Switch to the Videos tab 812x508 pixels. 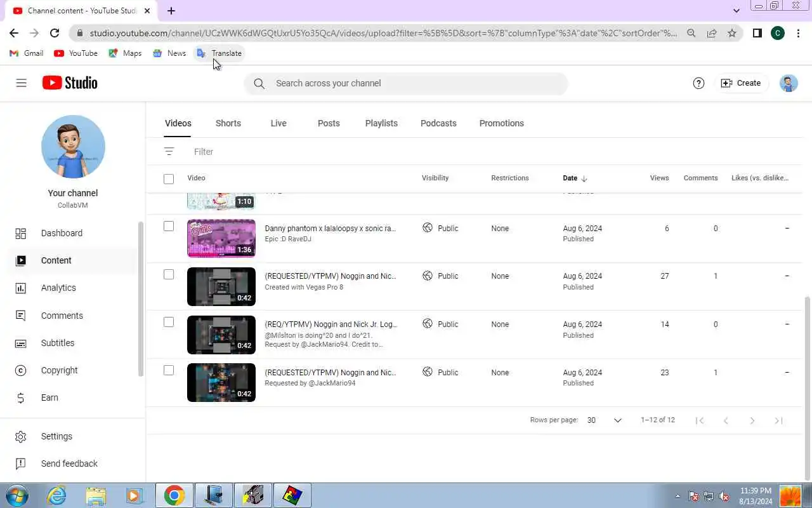pos(178,123)
